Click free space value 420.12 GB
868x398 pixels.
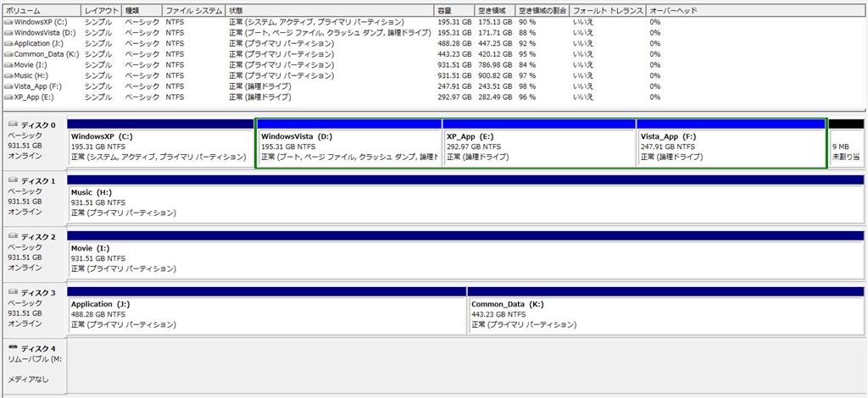[x=494, y=54]
